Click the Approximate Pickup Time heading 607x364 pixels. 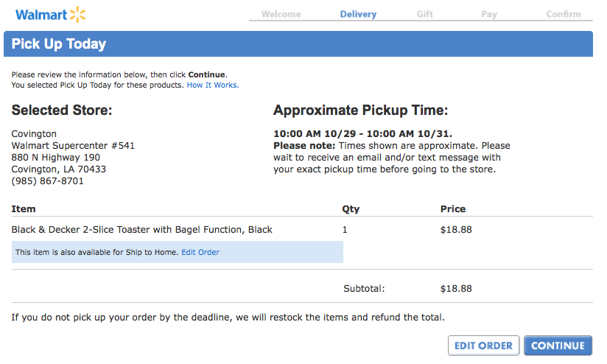(360, 111)
